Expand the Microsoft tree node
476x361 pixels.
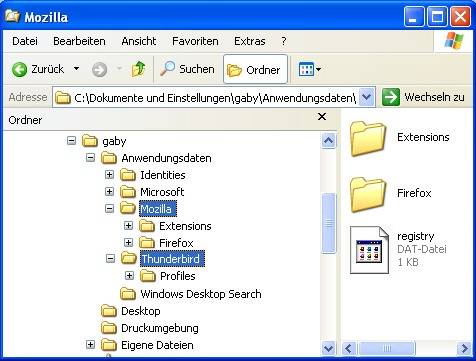coord(109,191)
